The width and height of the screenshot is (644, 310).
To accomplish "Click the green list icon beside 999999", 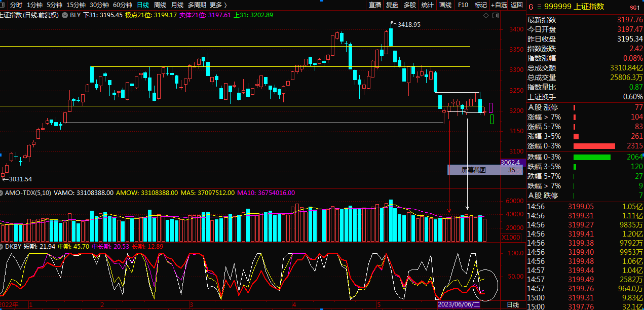I will tap(539, 7).
